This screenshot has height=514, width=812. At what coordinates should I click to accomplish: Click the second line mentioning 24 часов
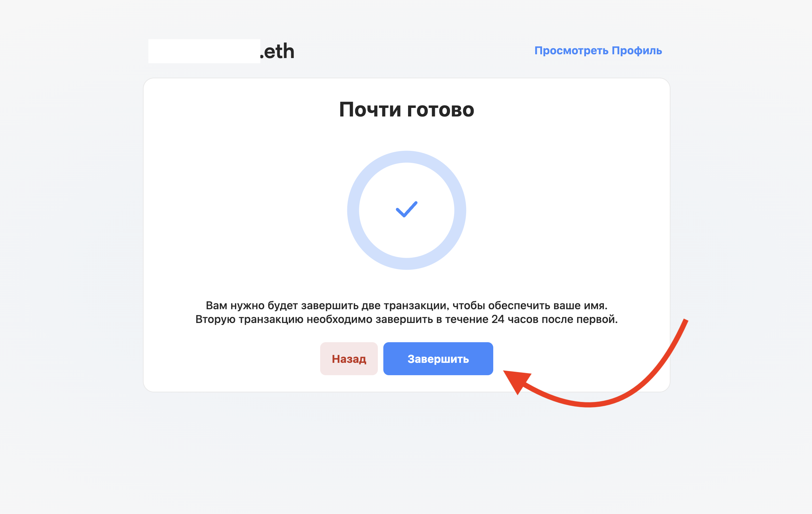pos(407,319)
